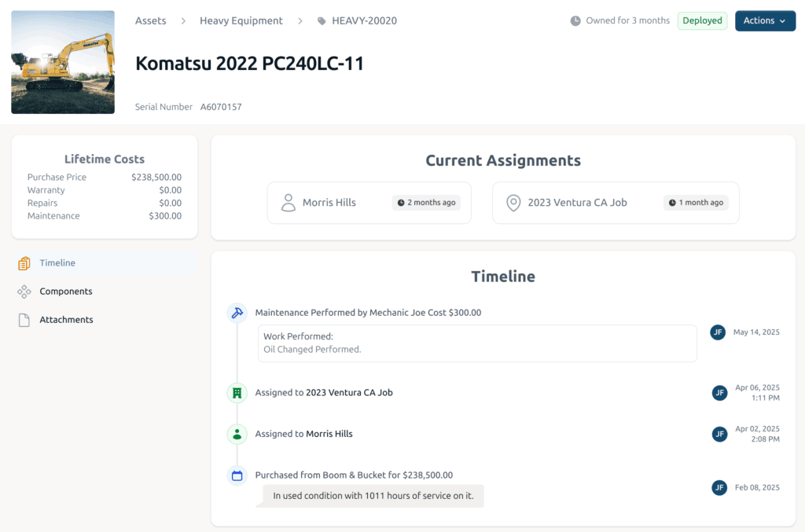The width and height of the screenshot is (805, 532).
Task: Click the 'In used condition' purchase note
Action: (x=373, y=496)
